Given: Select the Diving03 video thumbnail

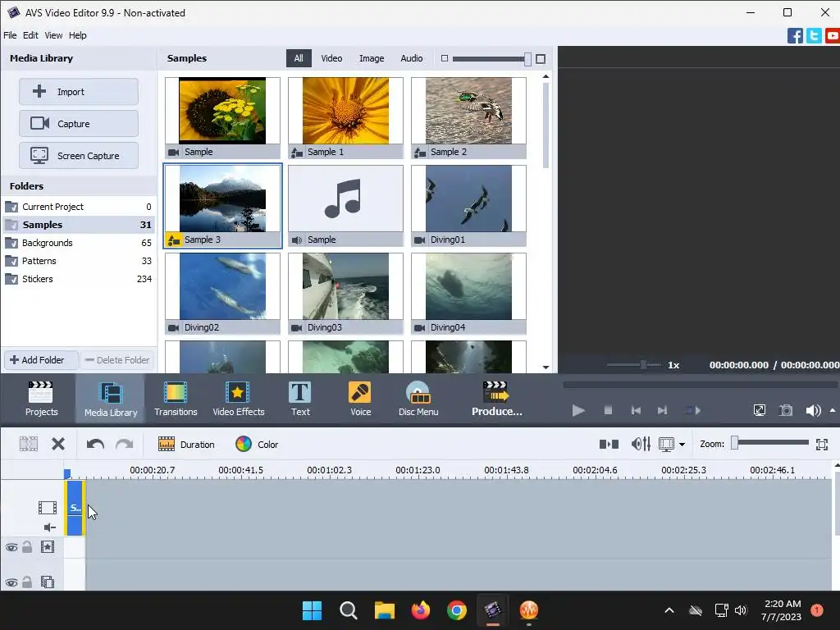Looking at the screenshot, I should click(x=345, y=294).
